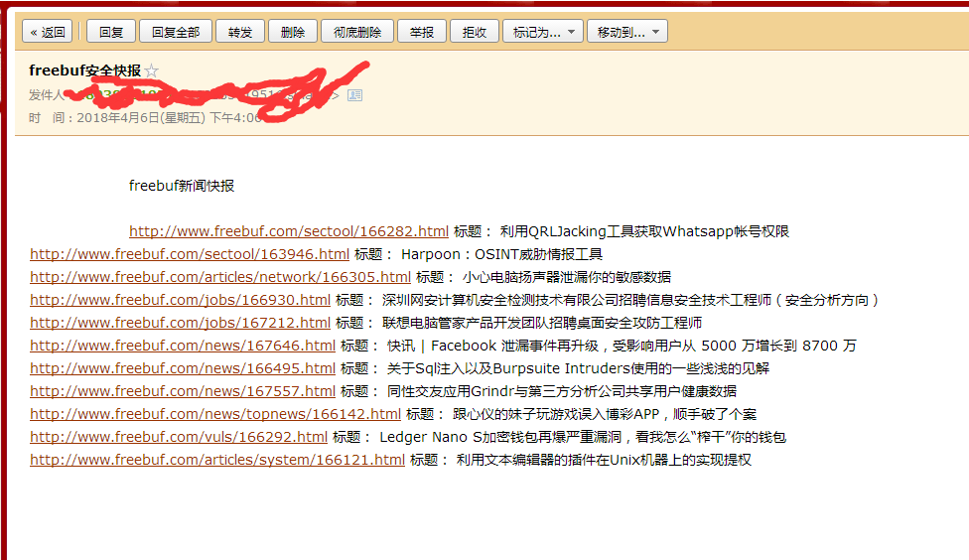Open the news/166495.html link
The height and width of the screenshot is (560, 969).
[183, 368]
